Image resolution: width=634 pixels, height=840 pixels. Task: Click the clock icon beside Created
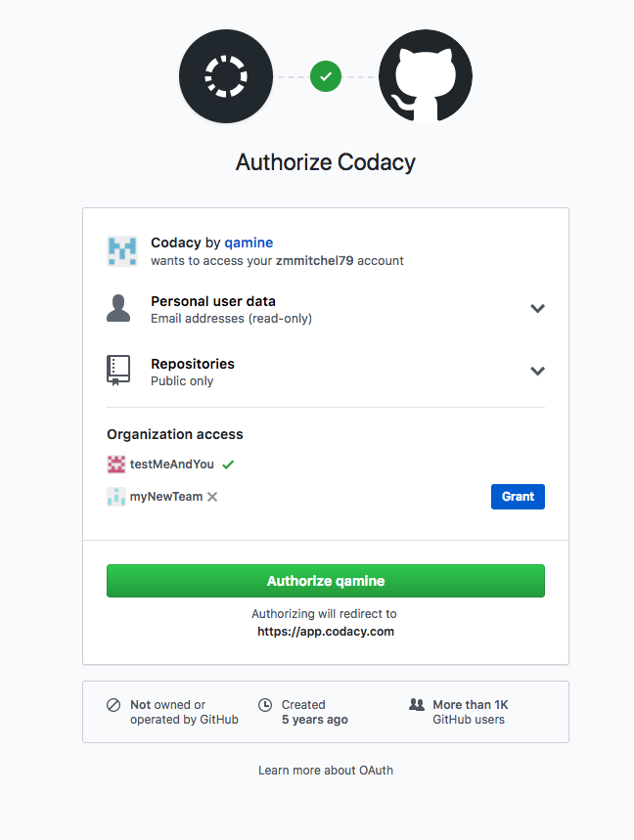pyautogui.click(x=265, y=705)
